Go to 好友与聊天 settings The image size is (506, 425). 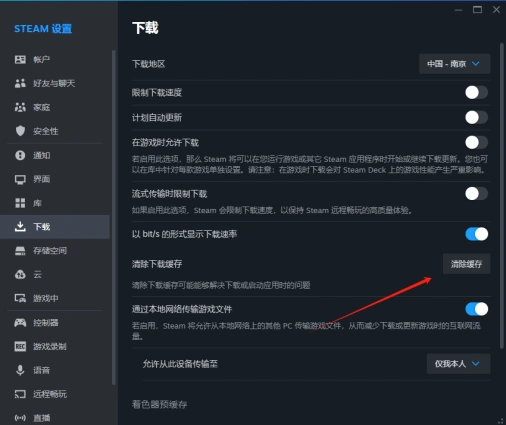pos(55,83)
